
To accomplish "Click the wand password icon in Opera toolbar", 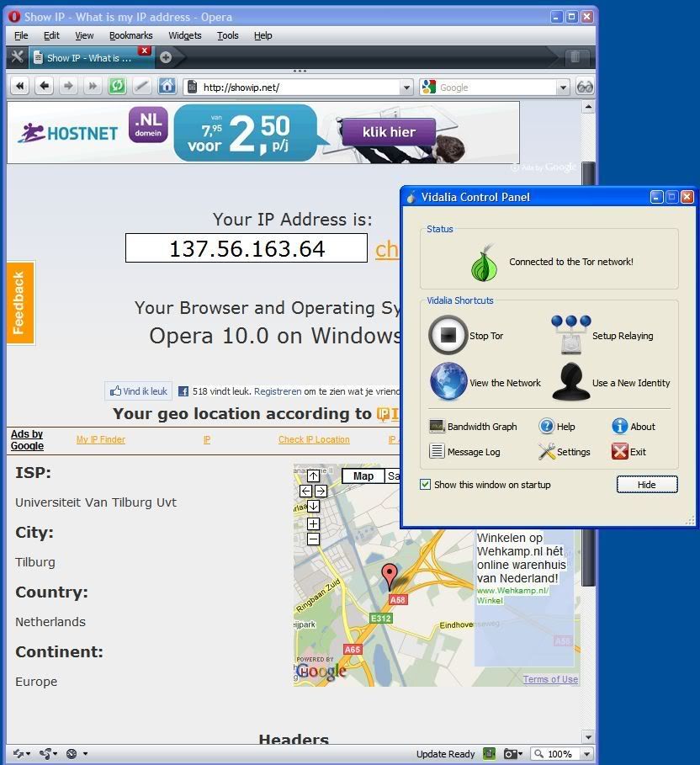I will point(142,87).
